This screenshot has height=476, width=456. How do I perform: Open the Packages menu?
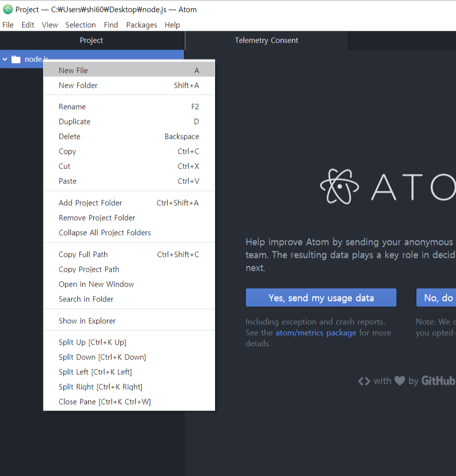pyautogui.click(x=141, y=25)
